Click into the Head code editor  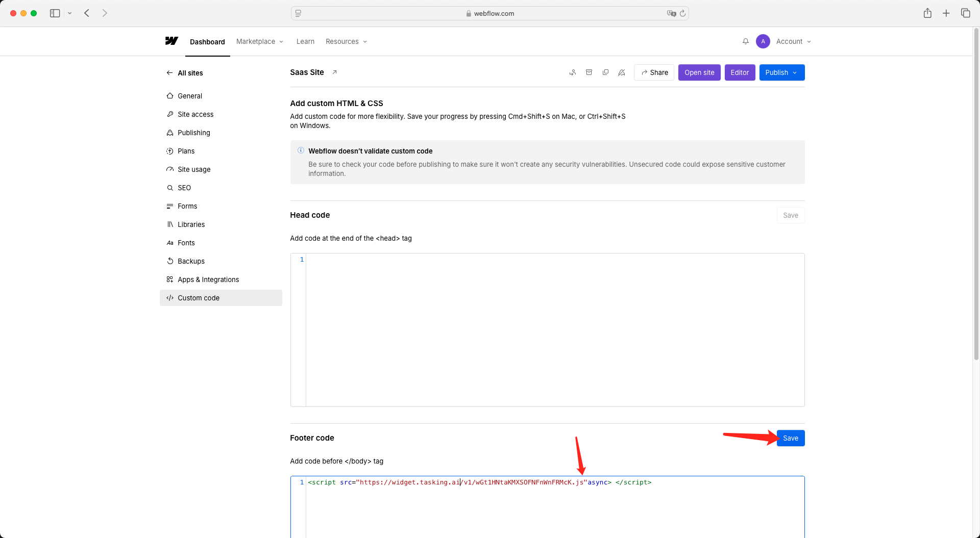click(547, 330)
